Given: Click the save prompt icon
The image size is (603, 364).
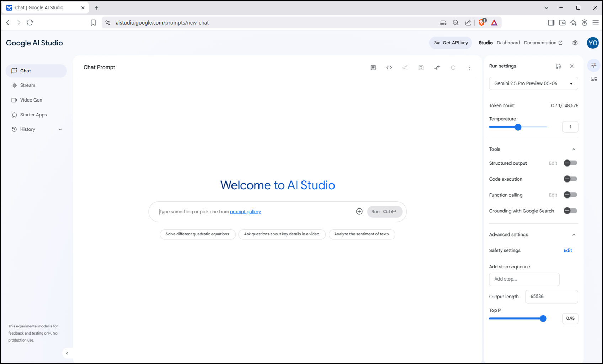Looking at the screenshot, I should pyautogui.click(x=421, y=67).
